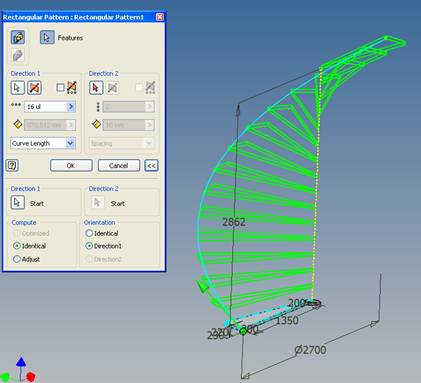
Task: Collapse dialog with << button
Action: pyautogui.click(x=151, y=166)
